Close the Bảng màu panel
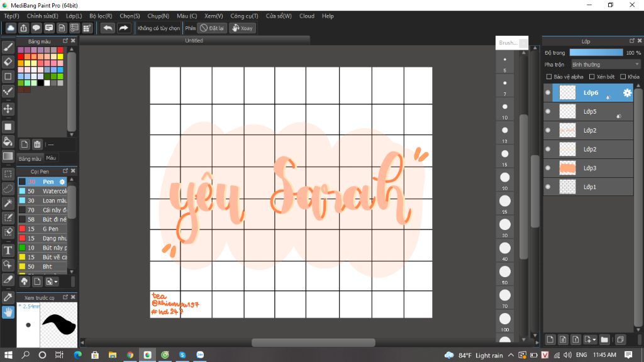Viewport: 644px width, 362px height. [73, 41]
